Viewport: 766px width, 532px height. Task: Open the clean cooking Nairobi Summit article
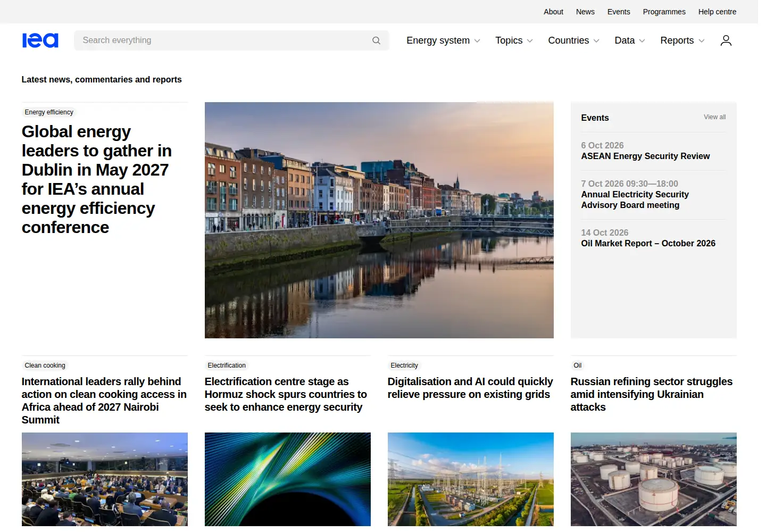(104, 401)
